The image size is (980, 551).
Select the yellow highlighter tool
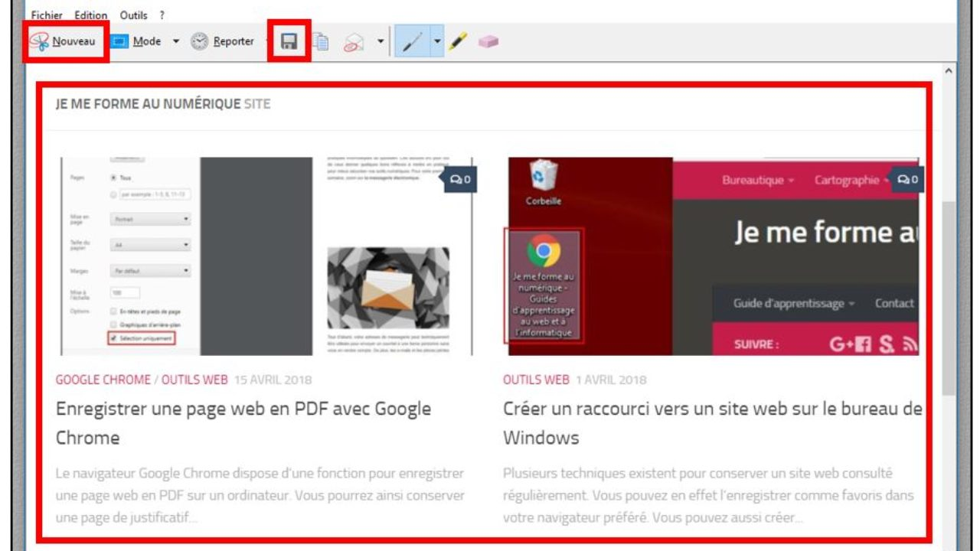(458, 41)
